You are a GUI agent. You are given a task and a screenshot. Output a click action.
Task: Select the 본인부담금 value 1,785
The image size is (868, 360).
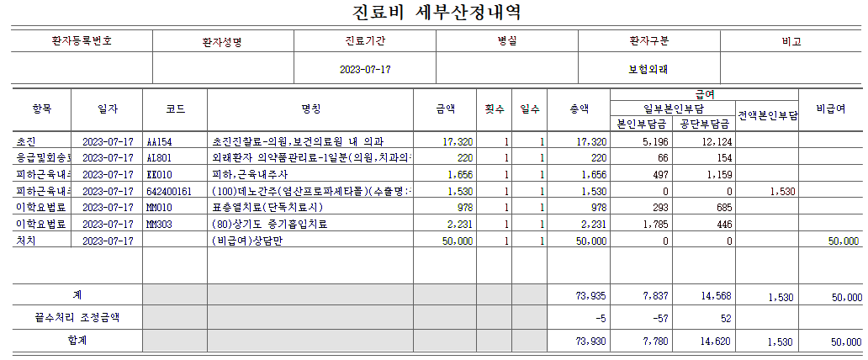(643, 224)
